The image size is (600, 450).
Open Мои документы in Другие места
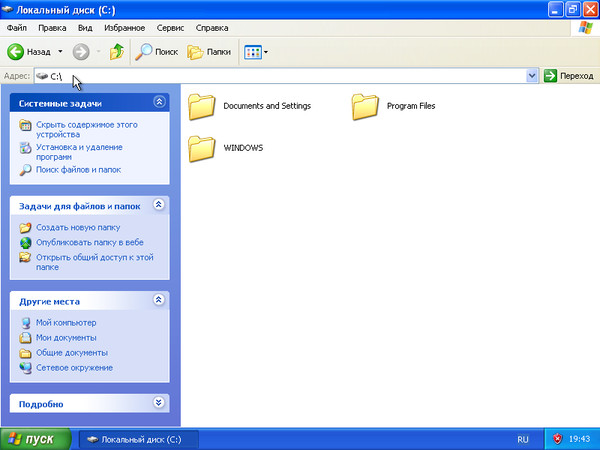tap(66, 338)
